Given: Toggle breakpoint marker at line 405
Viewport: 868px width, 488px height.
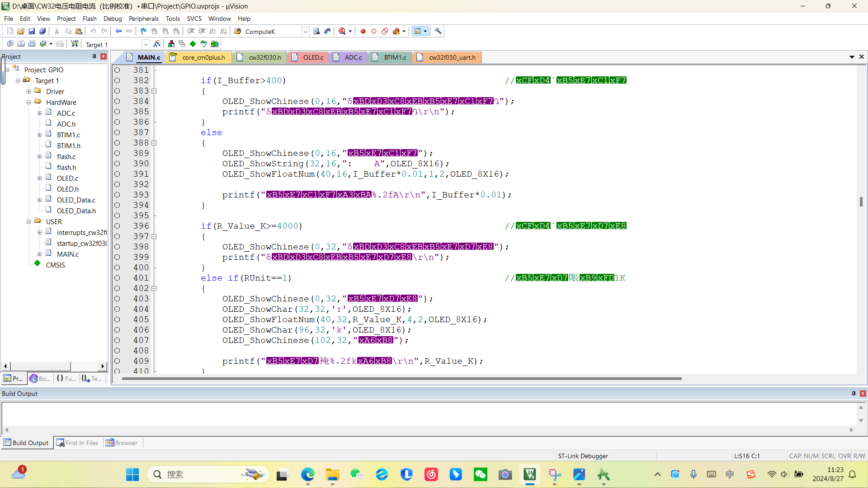Looking at the screenshot, I should 117,319.
